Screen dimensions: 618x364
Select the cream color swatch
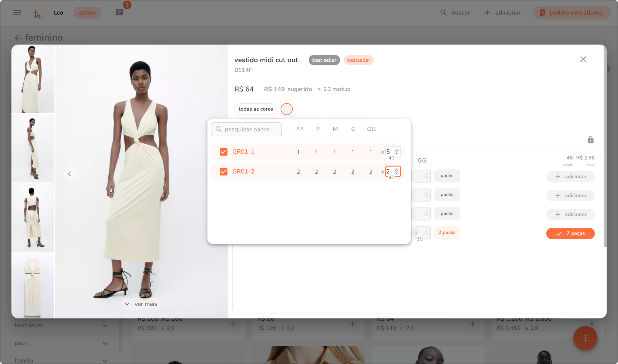(x=286, y=109)
